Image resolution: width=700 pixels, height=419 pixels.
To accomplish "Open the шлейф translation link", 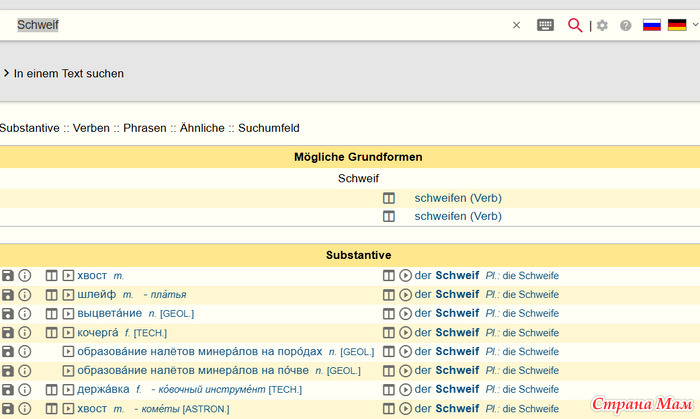I will (x=96, y=295).
